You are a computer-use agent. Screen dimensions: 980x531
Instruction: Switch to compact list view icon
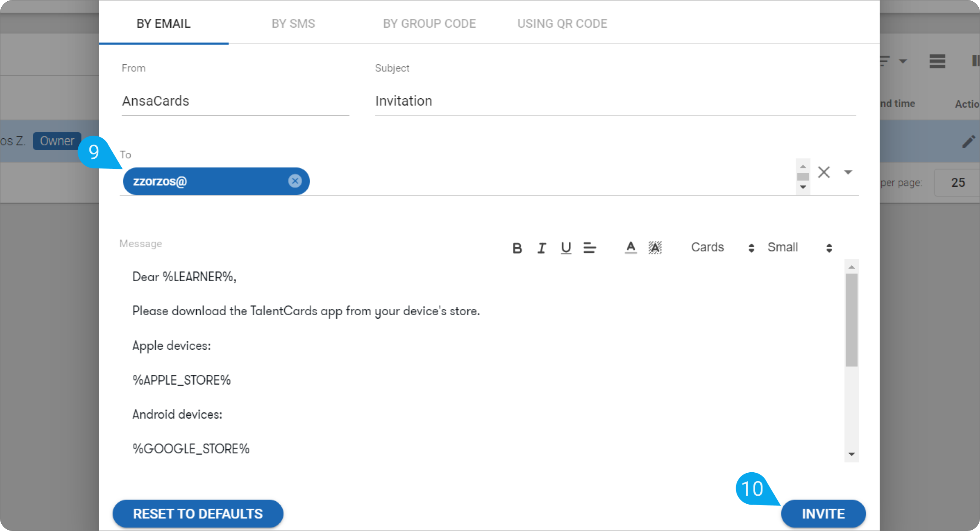[937, 61]
